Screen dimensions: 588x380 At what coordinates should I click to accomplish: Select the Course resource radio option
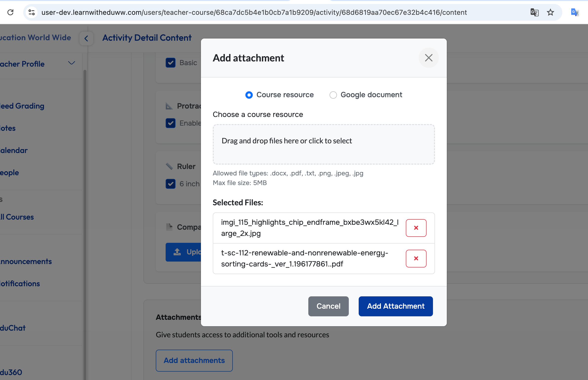249,95
